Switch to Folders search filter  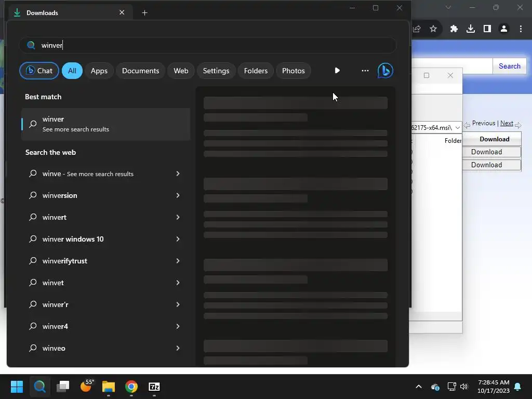256,71
